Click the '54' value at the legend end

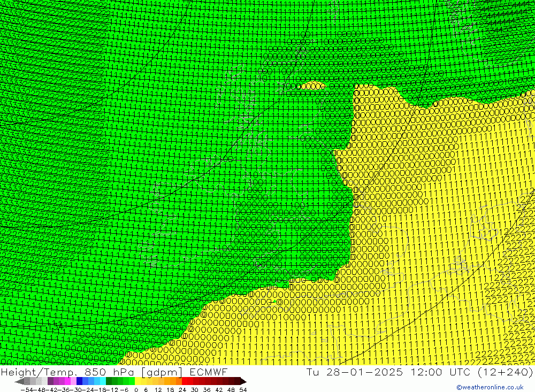click(x=243, y=390)
